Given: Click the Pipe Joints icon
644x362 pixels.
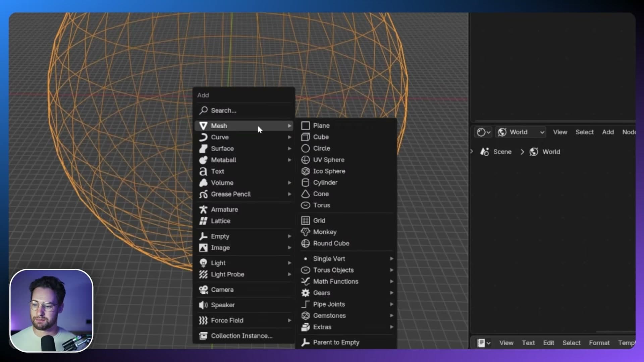Looking at the screenshot, I should (x=305, y=304).
